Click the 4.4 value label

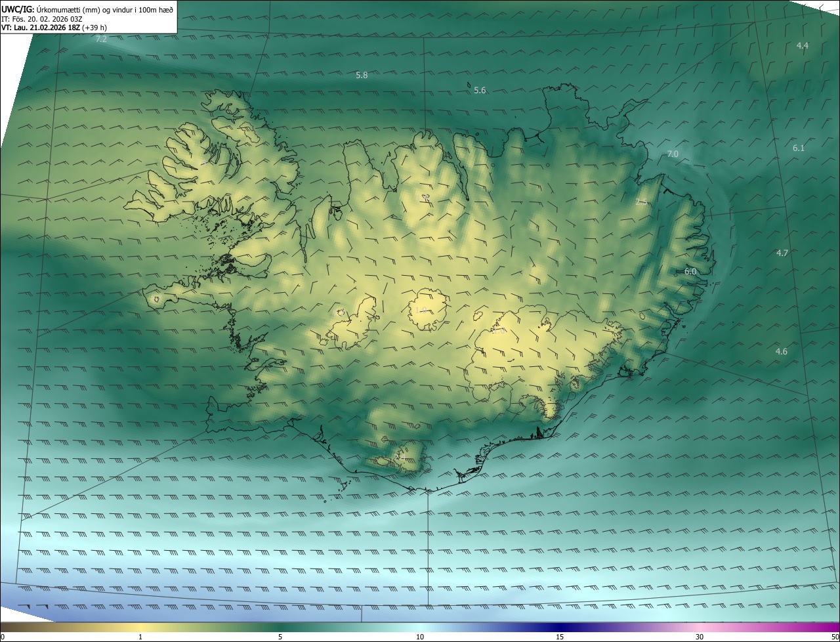pyautogui.click(x=803, y=45)
